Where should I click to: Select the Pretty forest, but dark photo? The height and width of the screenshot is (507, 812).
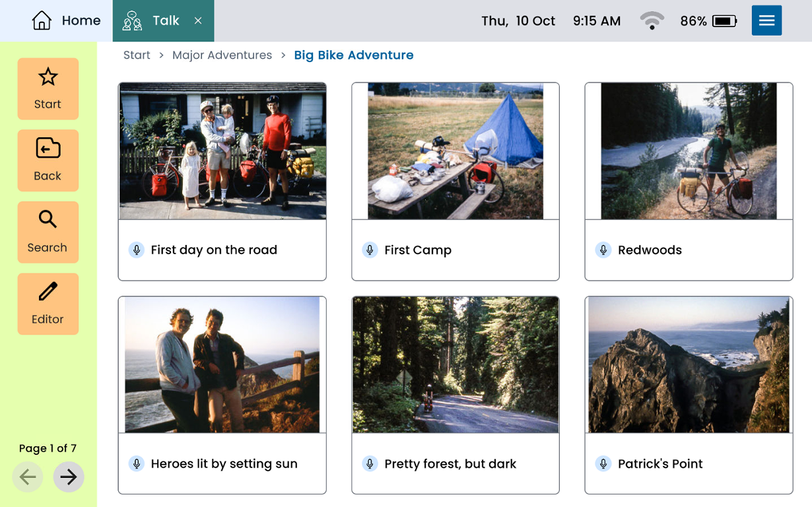point(456,364)
